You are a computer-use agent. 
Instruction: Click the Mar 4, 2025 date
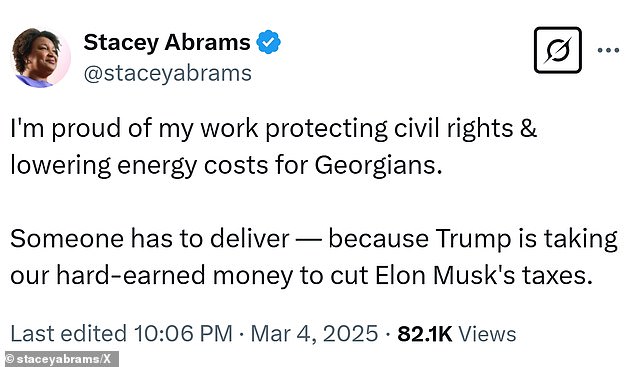(314, 334)
